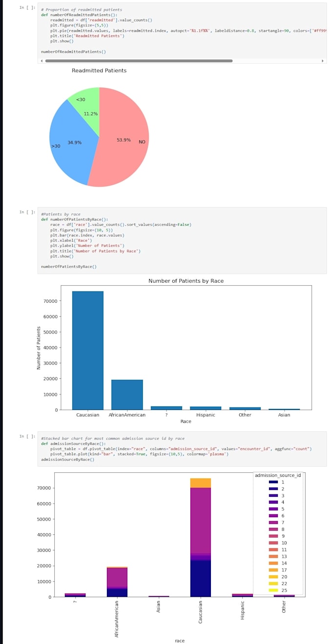Click rotated 'Asian' label in stacked chart
332x644 pixels.
[x=159, y=606]
